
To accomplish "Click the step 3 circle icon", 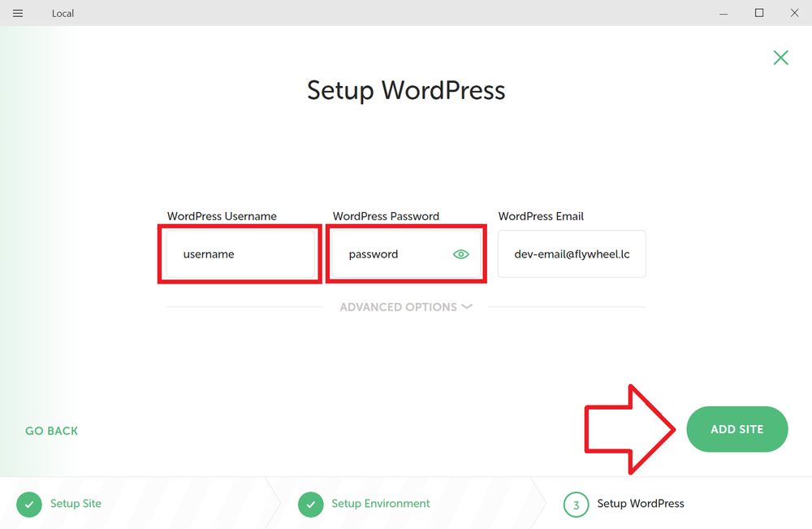I will point(576,505).
